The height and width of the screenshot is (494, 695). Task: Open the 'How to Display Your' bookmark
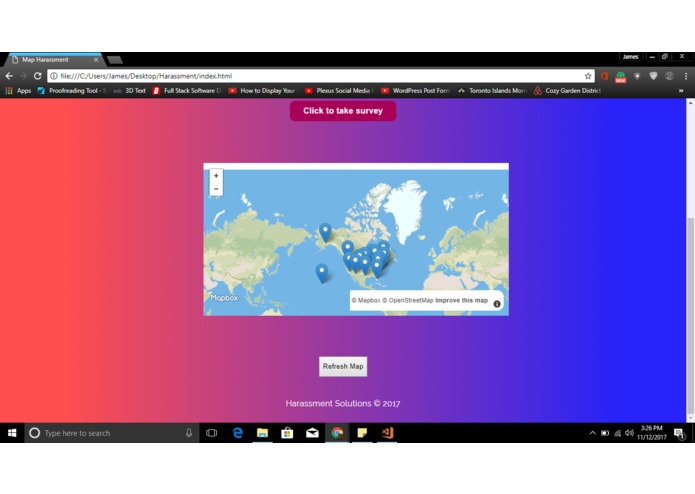coord(262,91)
